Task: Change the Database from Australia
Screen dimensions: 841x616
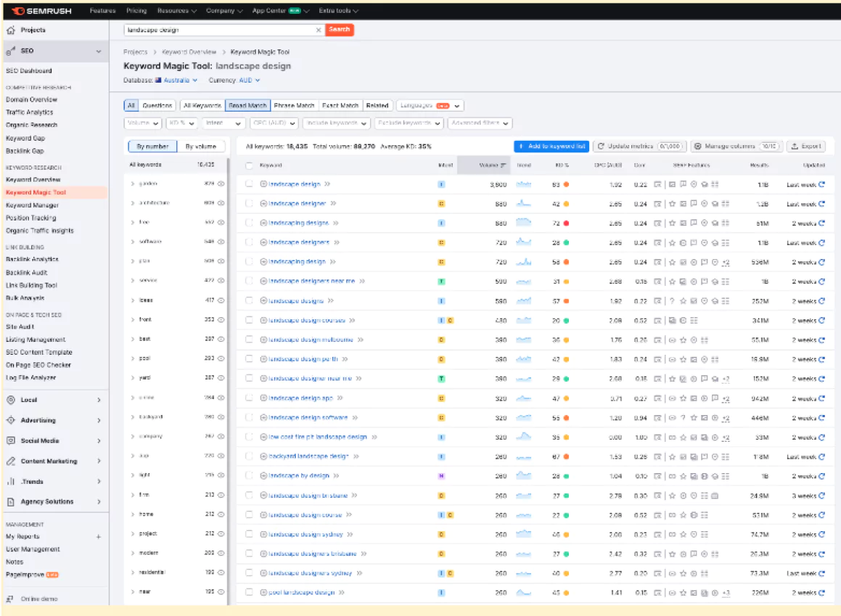Action: [177, 81]
